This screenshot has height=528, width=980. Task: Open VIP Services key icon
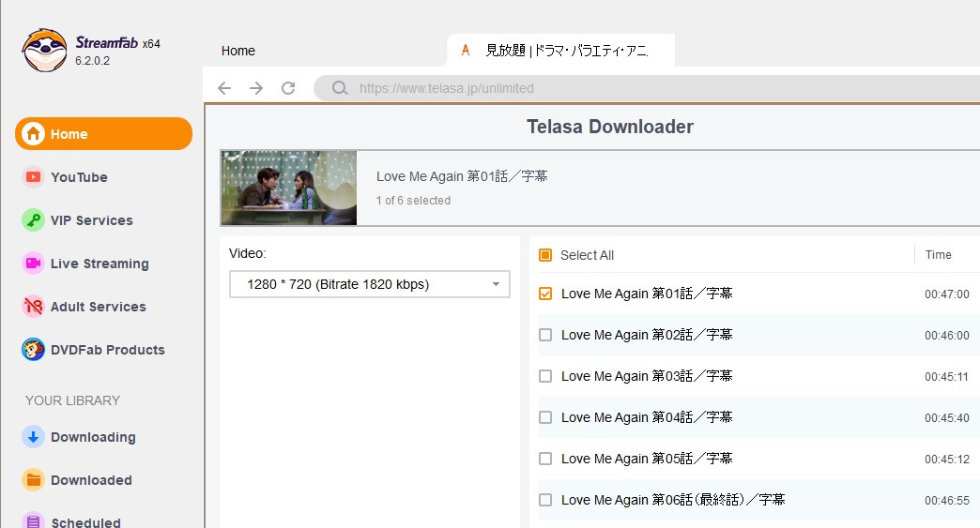tap(33, 220)
